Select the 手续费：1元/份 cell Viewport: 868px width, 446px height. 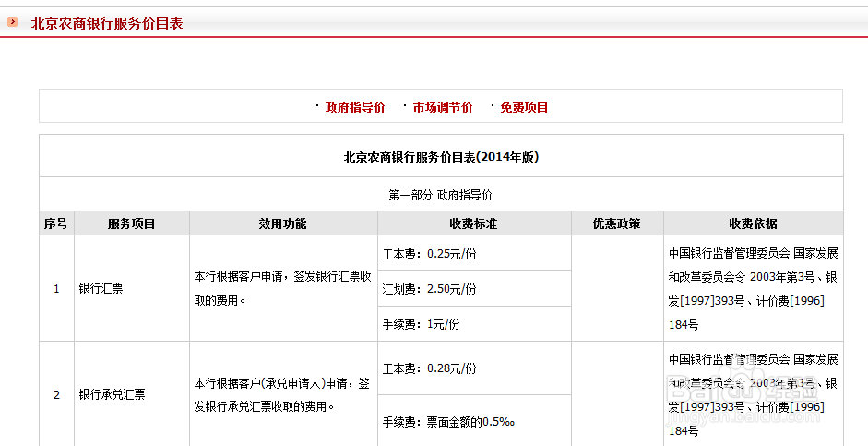pos(474,324)
